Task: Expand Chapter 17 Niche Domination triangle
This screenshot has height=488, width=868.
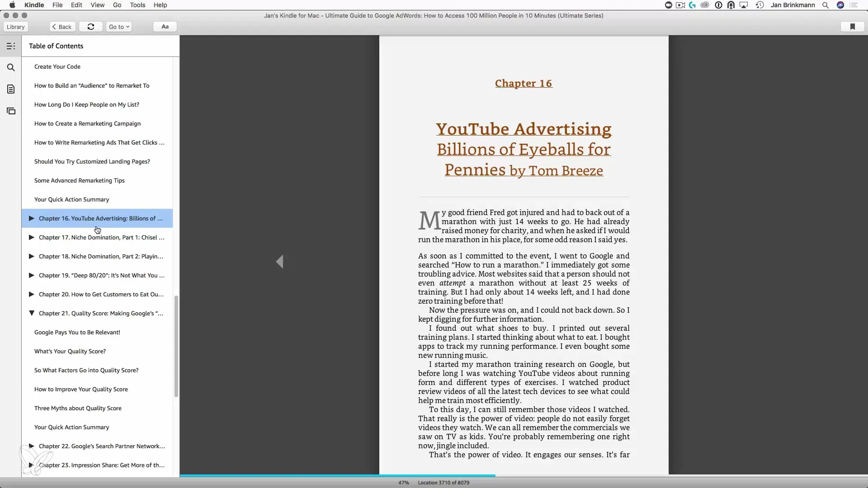Action: click(32, 237)
